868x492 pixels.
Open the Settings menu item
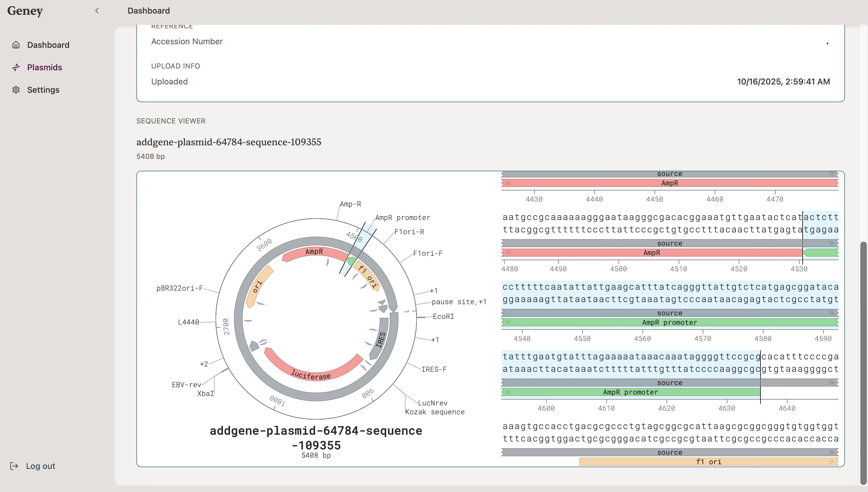[43, 90]
